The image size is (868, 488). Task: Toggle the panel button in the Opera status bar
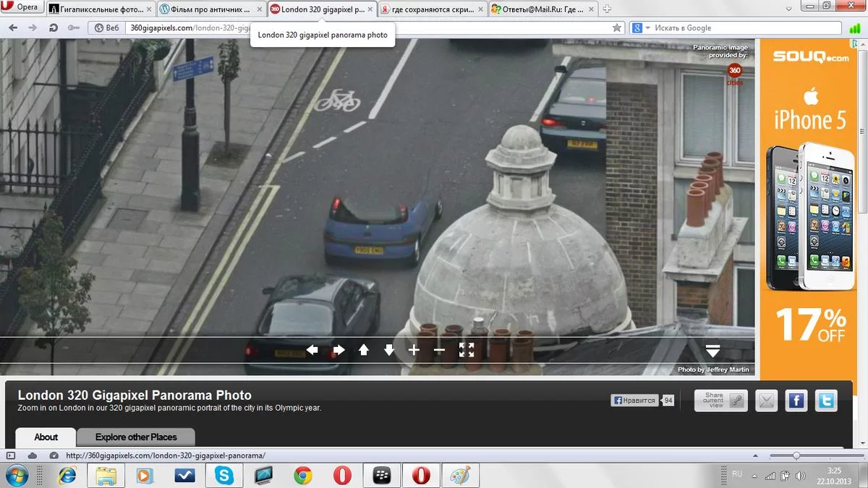pyautogui.click(x=10, y=455)
